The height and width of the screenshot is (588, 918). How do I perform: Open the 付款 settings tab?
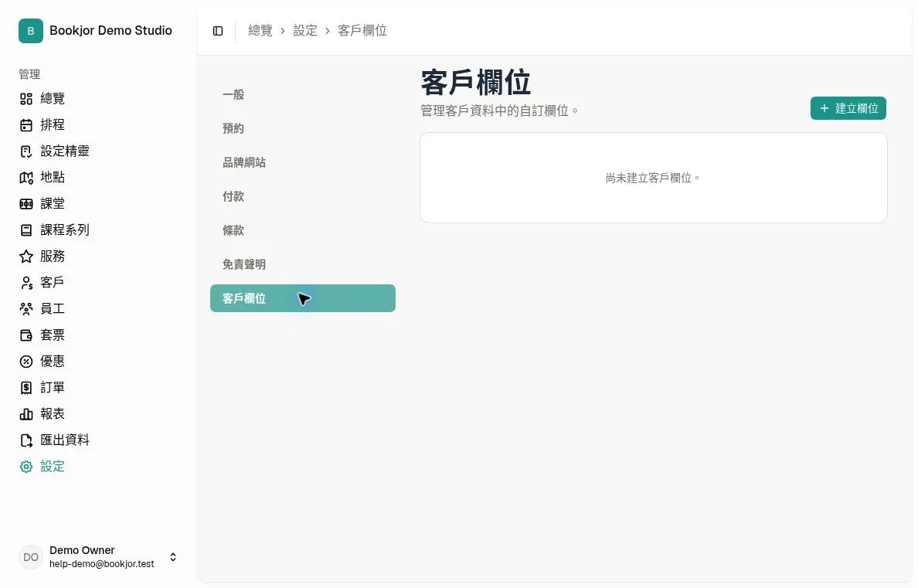(x=303, y=196)
